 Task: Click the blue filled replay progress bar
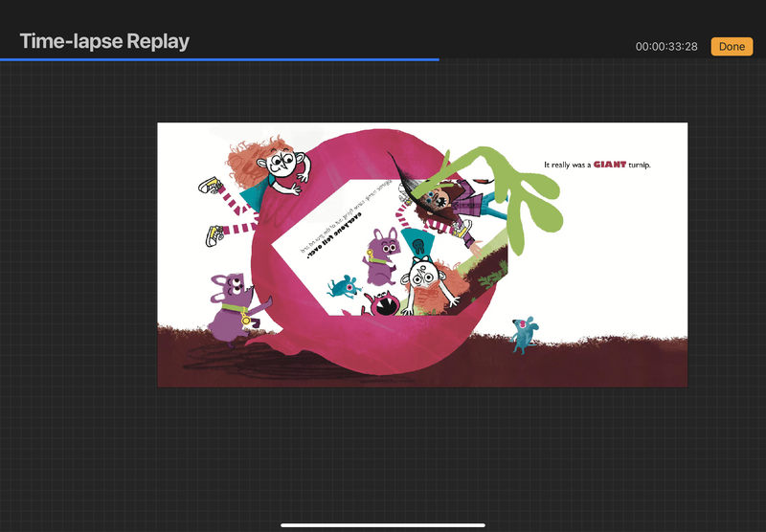pyautogui.click(x=219, y=59)
